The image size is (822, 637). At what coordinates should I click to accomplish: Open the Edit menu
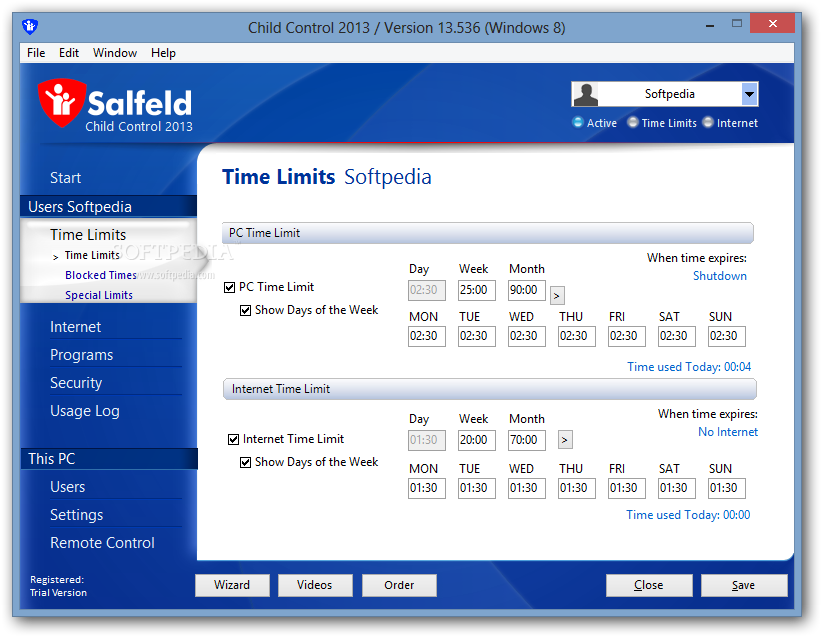click(x=69, y=53)
